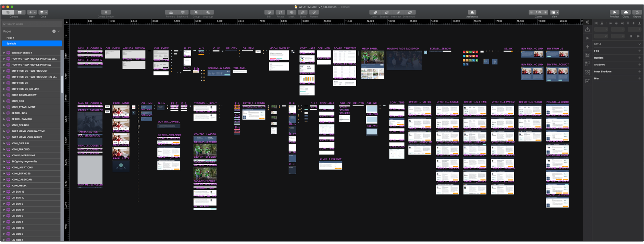This screenshot has width=644, height=244.
Task: Expand the ICON_COG layer
Action: (4, 101)
